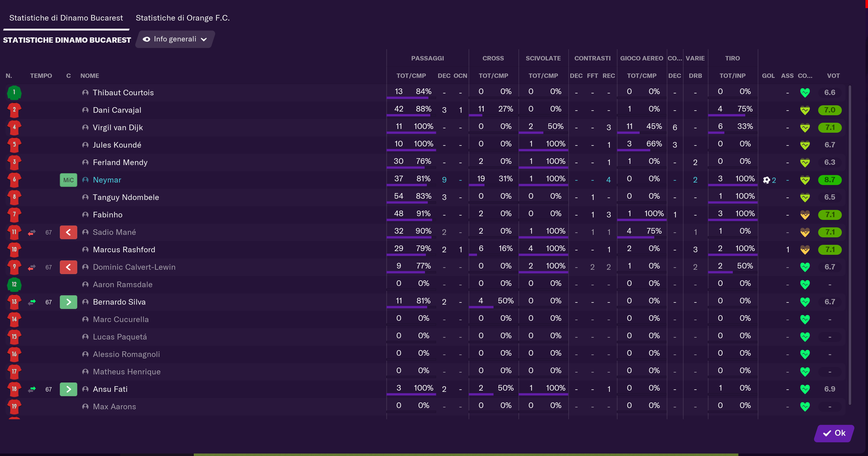Click the profile icon next to Virgil van Dijk
Viewport: 868px width, 456px height.
point(85,128)
